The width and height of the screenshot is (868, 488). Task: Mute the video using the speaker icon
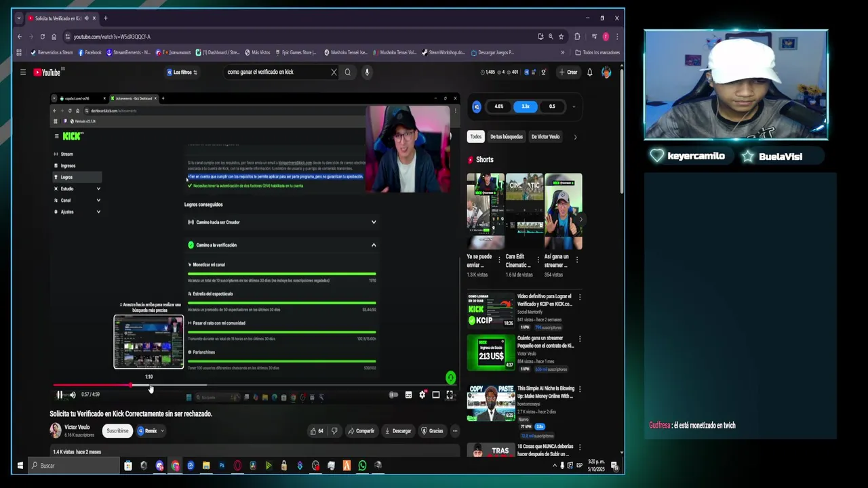[x=73, y=394]
